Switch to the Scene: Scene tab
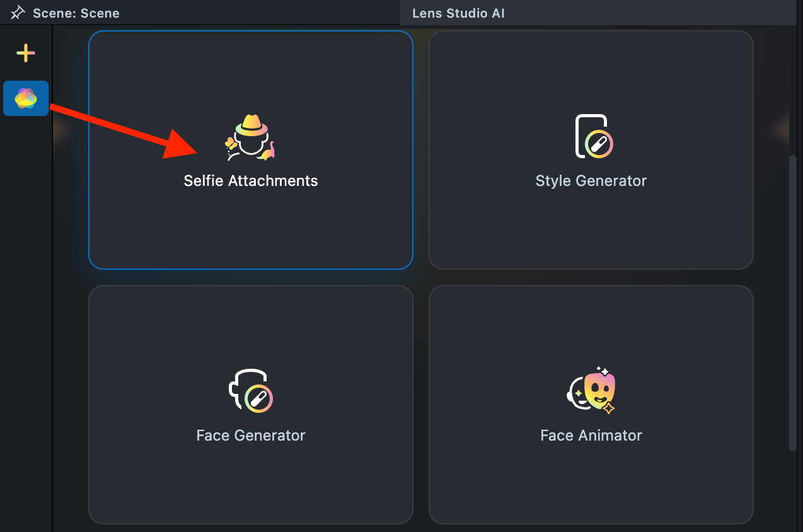Image resolution: width=803 pixels, height=532 pixels. coord(76,13)
